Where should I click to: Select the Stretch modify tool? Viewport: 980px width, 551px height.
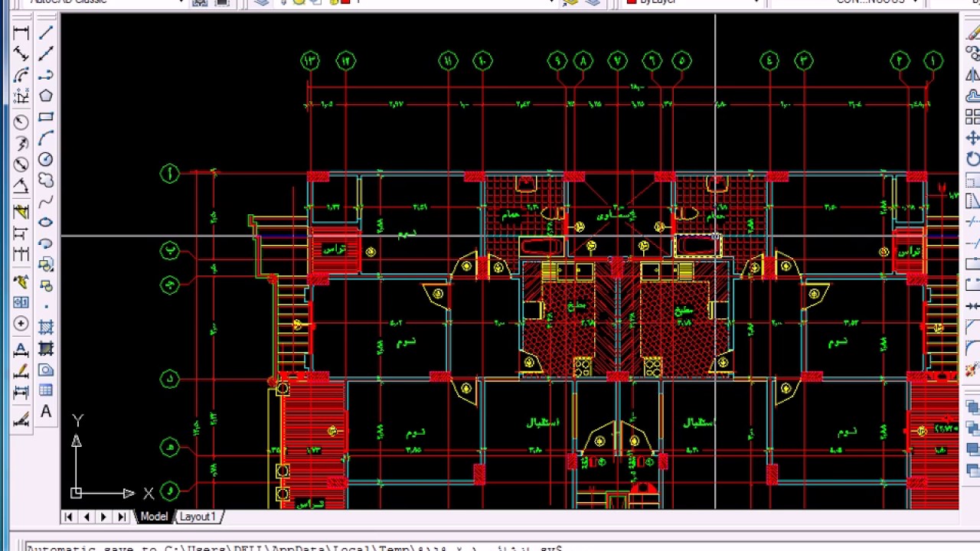click(972, 201)
